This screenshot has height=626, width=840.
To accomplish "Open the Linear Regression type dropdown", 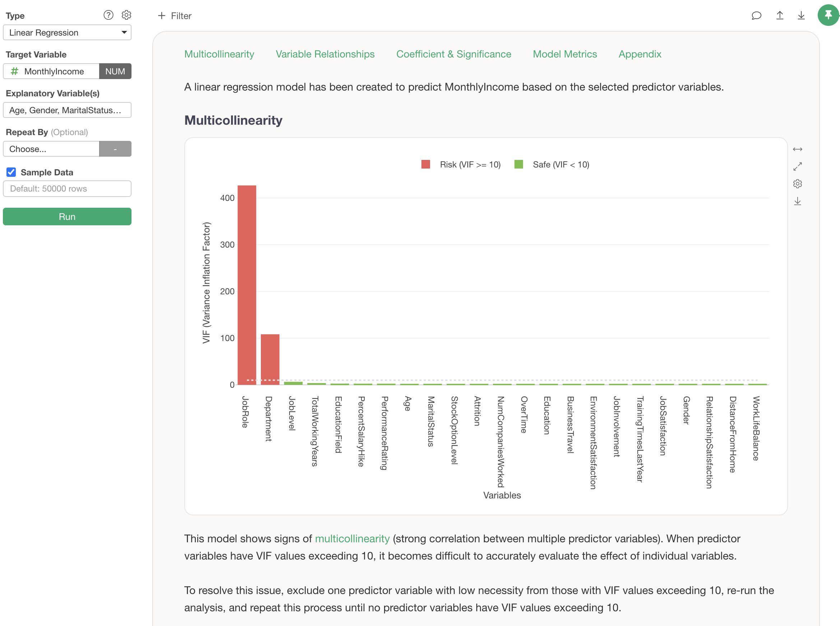I will click(67, 33).
